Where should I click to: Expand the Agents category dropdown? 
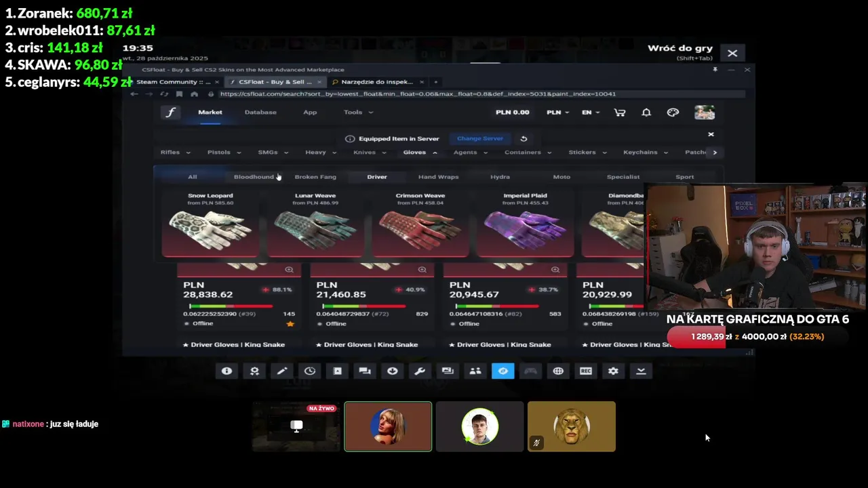coord(470,152)
